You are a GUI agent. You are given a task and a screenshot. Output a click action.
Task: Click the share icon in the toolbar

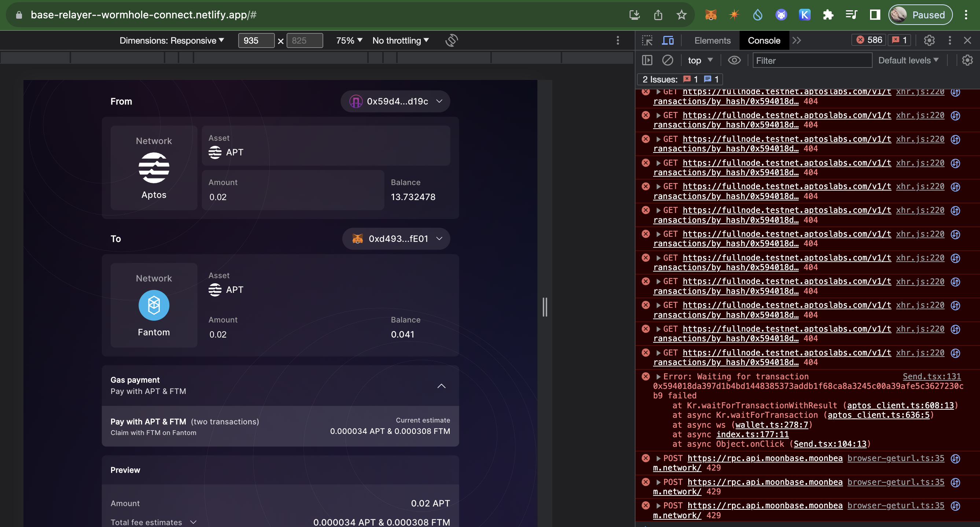click(x=658, y=15)
